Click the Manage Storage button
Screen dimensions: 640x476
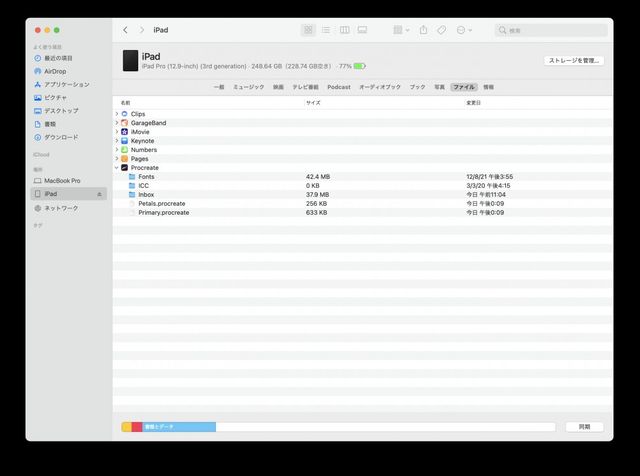573,60
